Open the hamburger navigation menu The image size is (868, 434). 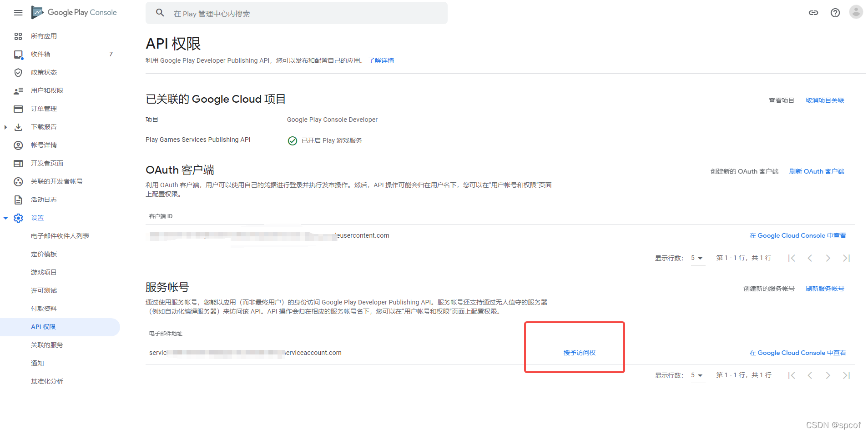[18, 13]
